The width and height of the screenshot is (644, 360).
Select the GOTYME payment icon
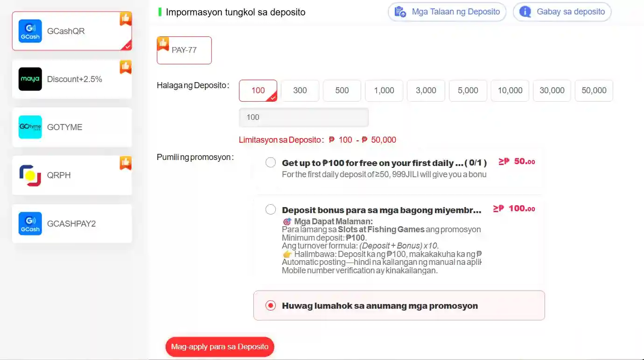(x=29, y=127)
